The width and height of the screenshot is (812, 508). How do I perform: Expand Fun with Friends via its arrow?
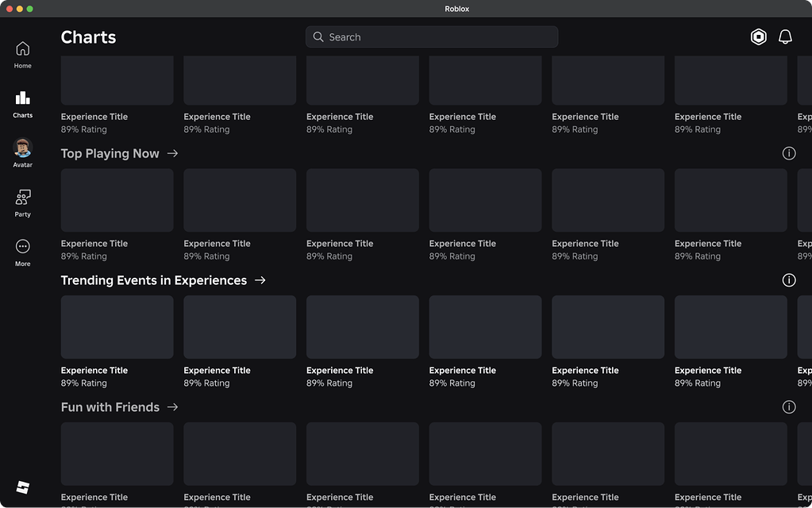pyautogui.click(x=172, y=406)
